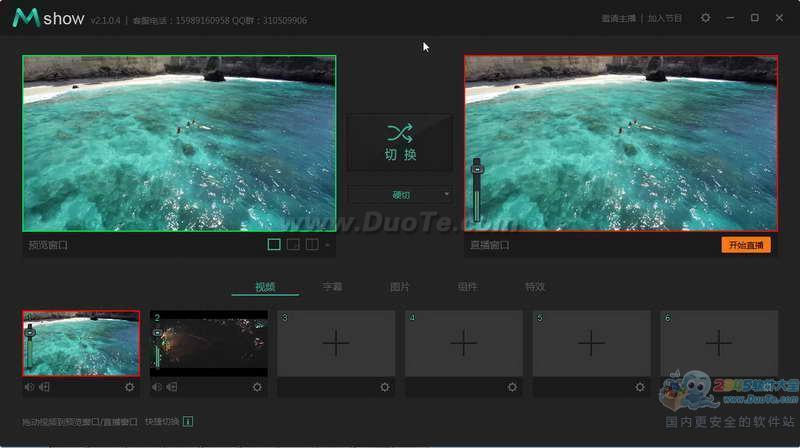Mute the speaker on video slot 2
The width and height of the screenshot is (800, 448).
click(158, 387)
